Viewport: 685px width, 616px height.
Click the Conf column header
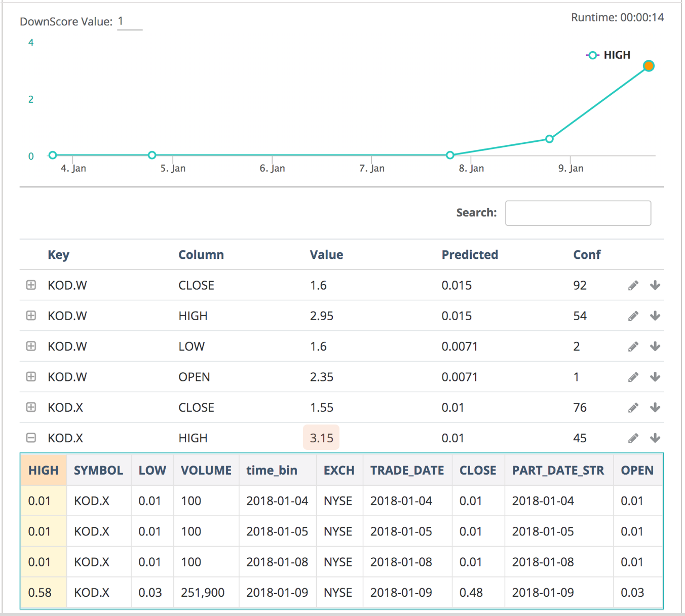pyautogui.click(x=587, y=255)
